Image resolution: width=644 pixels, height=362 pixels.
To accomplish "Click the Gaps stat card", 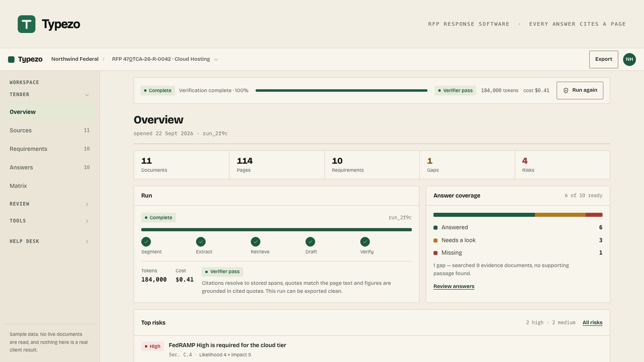I will [x=467, y=165].
